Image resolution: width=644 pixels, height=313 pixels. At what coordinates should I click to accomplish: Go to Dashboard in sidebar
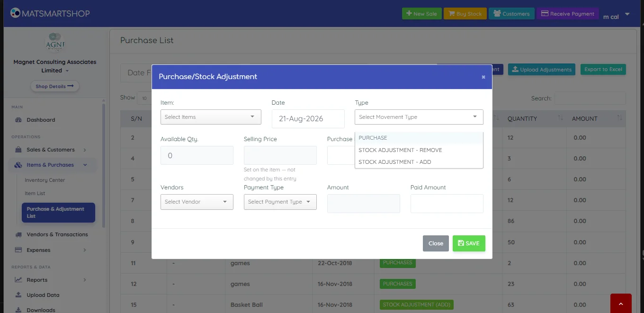[x=41, y=120]
